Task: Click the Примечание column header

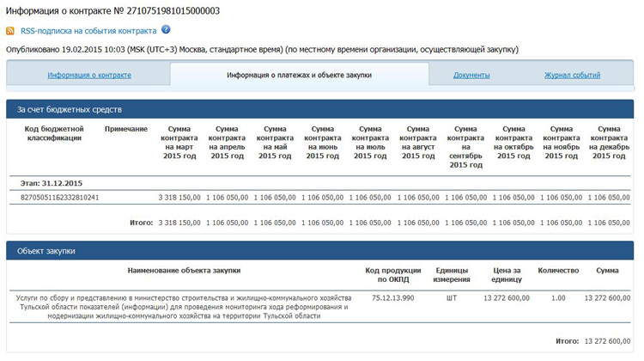Action: (126, 129)
